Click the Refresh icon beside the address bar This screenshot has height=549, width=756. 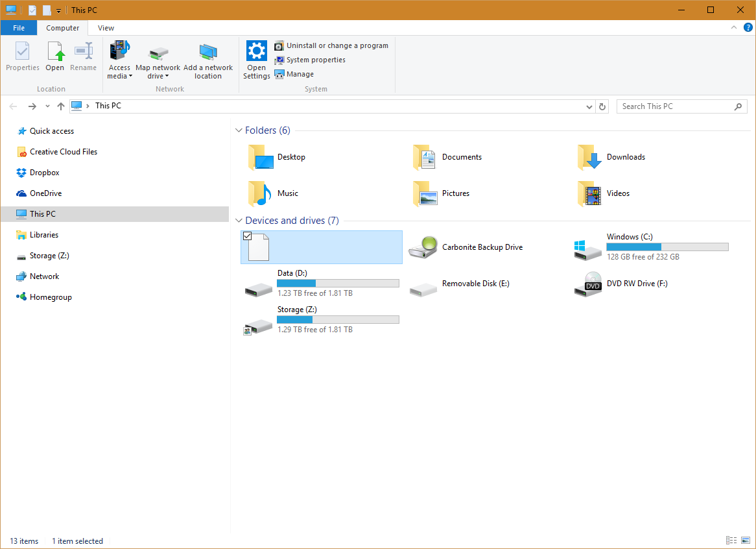pyautogui.click(x=602, y=106)
